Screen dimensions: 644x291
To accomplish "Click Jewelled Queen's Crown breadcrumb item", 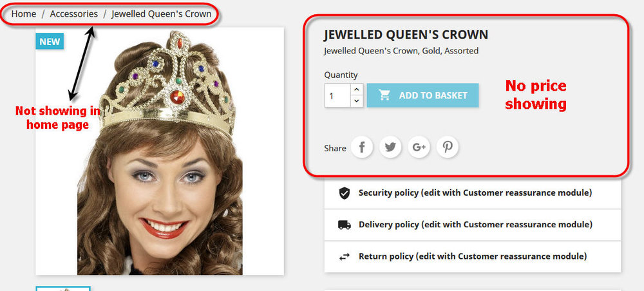I will (162, 14).
